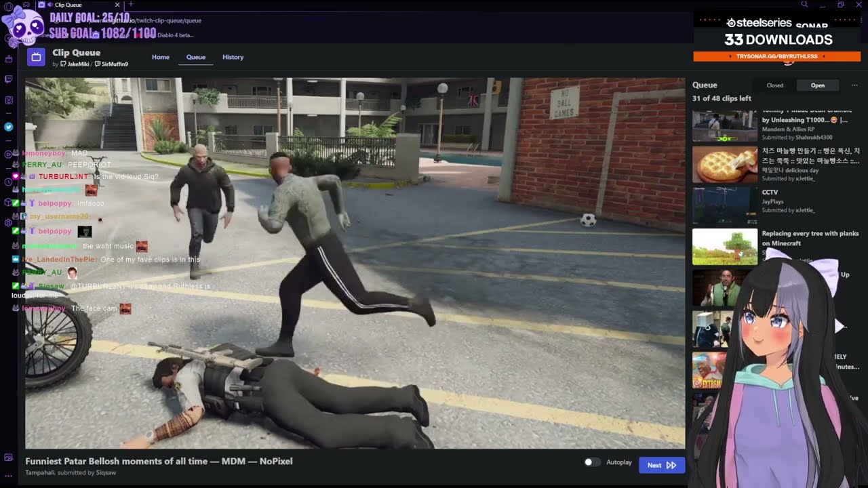Open the sidebar three-dots at the bottom
Screen dimensions: 868x488
[8, 476]
